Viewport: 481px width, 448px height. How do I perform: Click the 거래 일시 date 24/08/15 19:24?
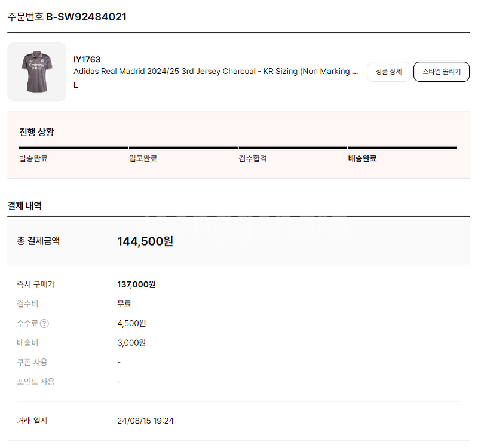(x=145, y=421)
